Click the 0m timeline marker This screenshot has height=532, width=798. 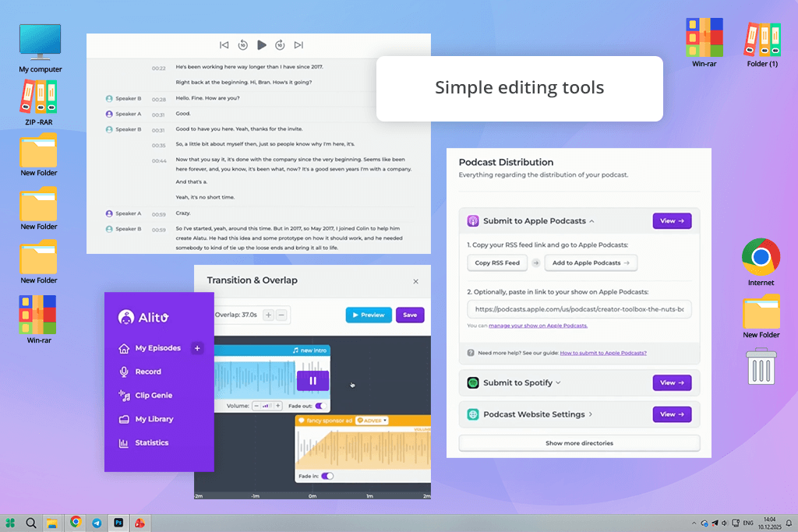312,496
